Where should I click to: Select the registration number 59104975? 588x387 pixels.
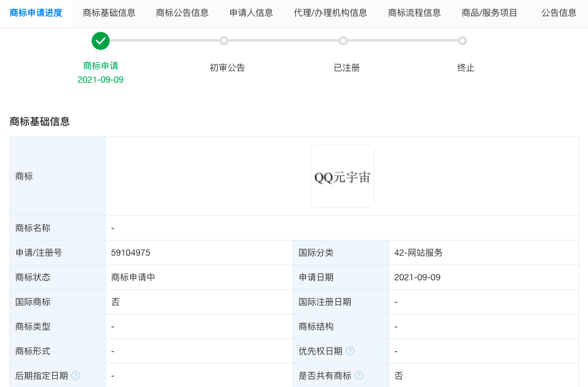pyautogui.click(x=131, y=253)
